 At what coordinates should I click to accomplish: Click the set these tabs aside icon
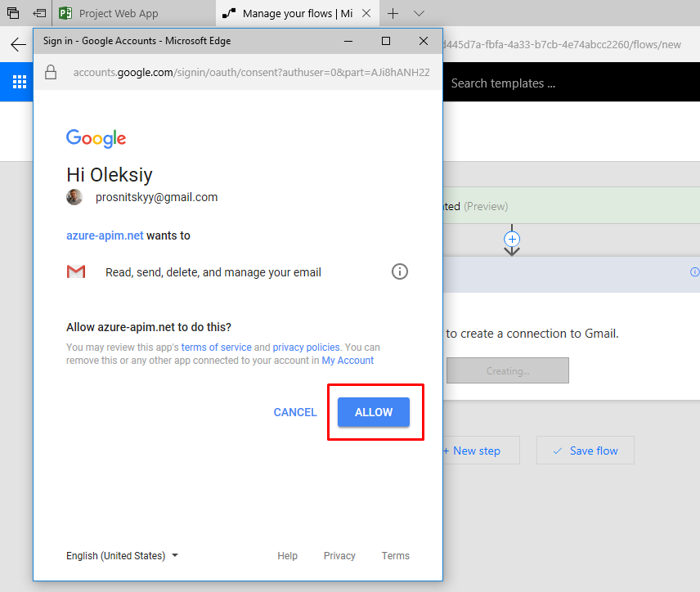click(39, 13)
